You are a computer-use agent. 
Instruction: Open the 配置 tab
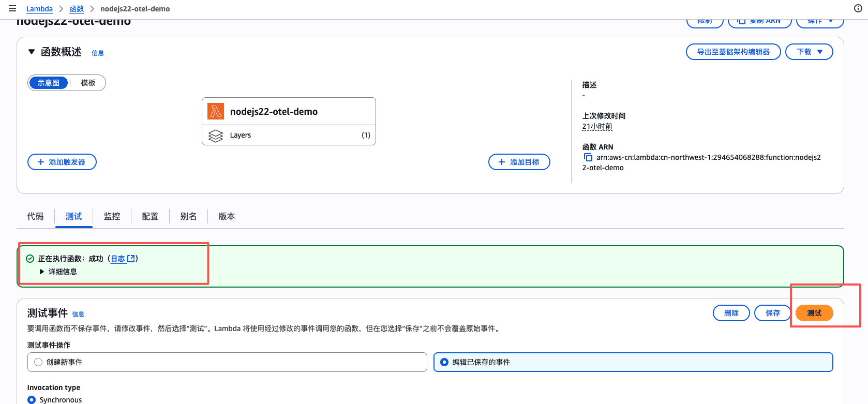click(x=150, y=216)
